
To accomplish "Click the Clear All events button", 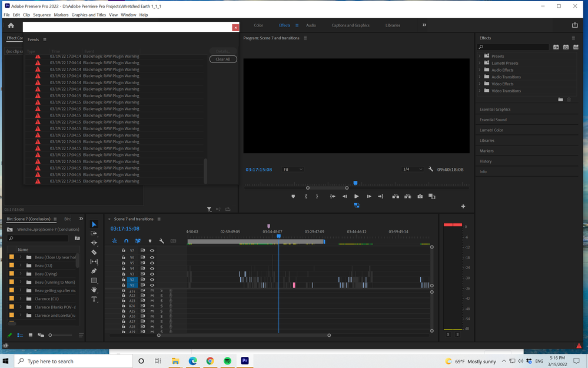I will point(223,59).
